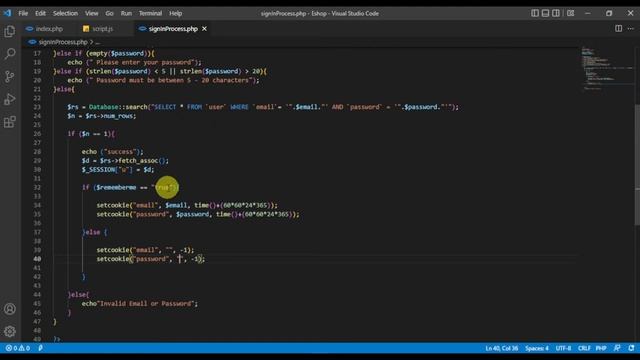The width and height of the screenshot is (640, 360).
Task: Click the code minimap overview
Action: (x=607, y=69)
